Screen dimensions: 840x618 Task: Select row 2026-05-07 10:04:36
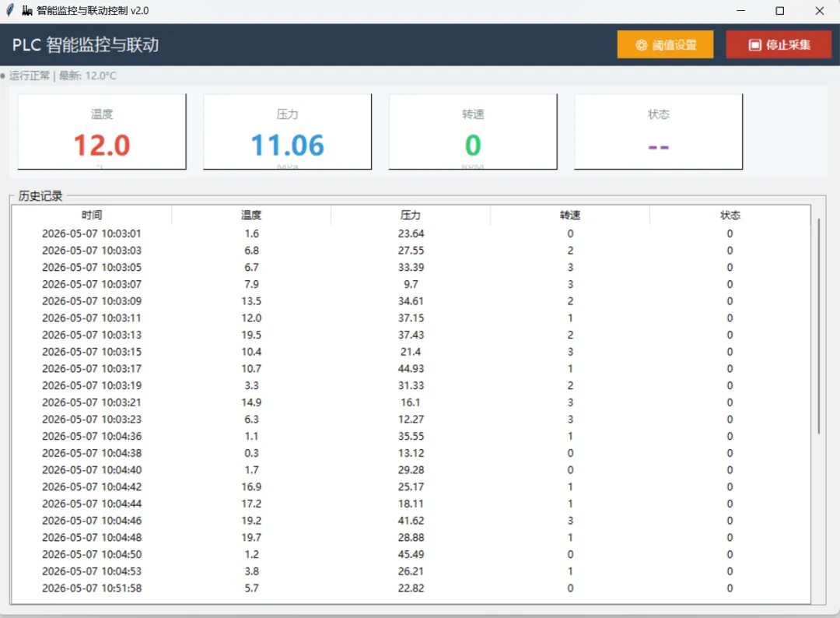411,437
